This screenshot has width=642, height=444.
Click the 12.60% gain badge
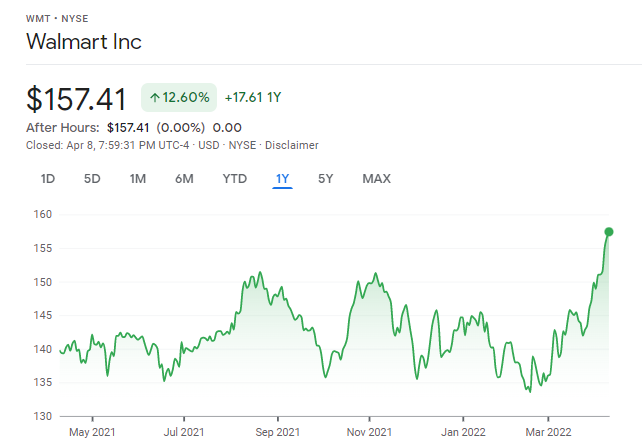pyautogui.click(x=179, y=97)
